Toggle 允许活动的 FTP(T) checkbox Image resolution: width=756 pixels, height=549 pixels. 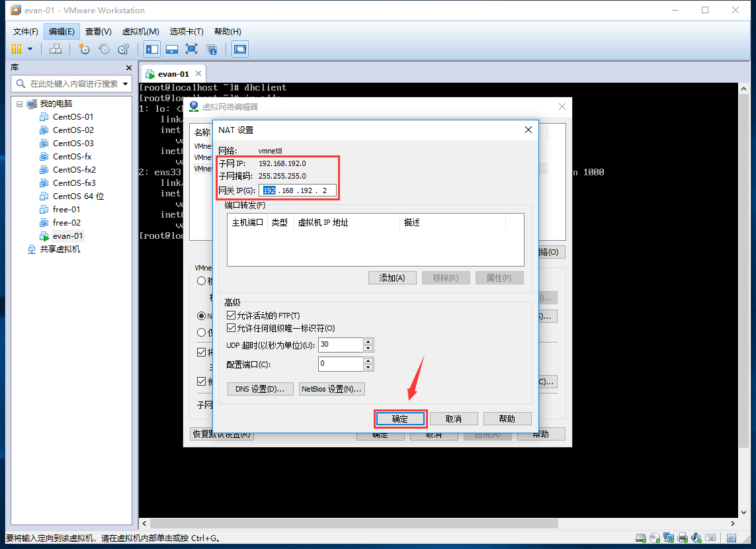pos(231,316)
